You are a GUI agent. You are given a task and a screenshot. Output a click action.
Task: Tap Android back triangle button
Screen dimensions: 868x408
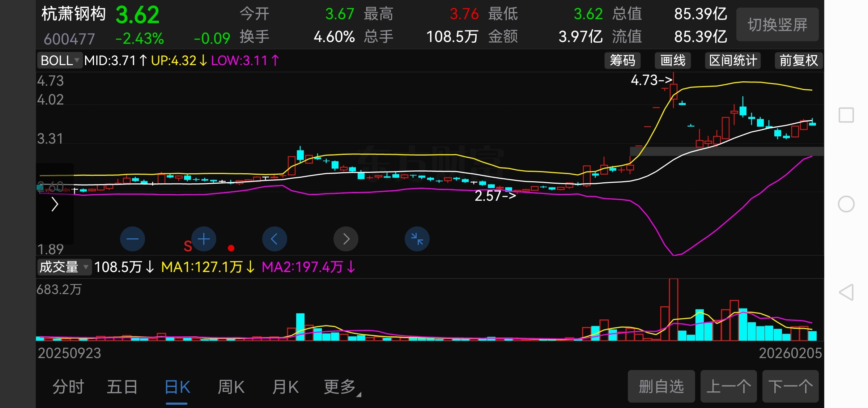(x=846, y=292)
